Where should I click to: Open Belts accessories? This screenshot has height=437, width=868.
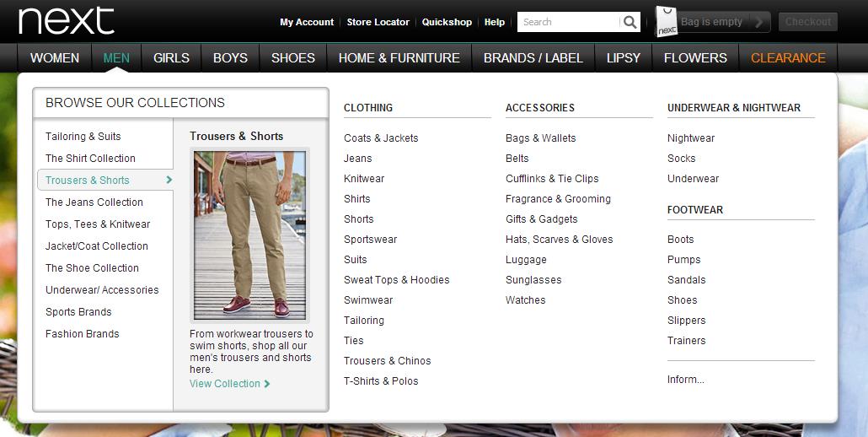[x=517, y=159]
